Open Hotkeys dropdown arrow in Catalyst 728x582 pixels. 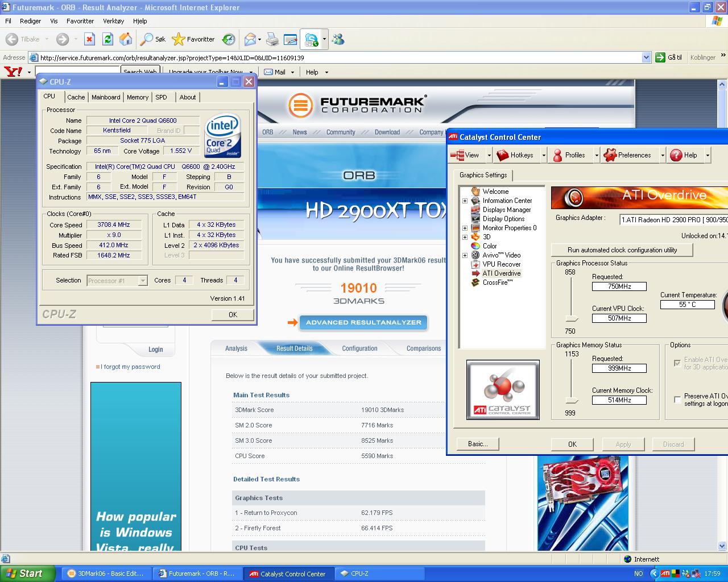(x=544, y=155)
